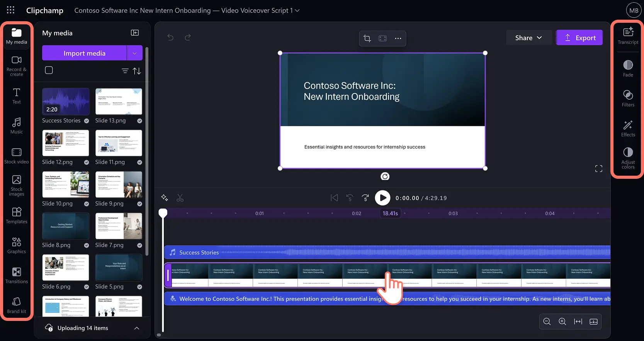Toggle checkmark next to Slide 12.png

[87, 162]
